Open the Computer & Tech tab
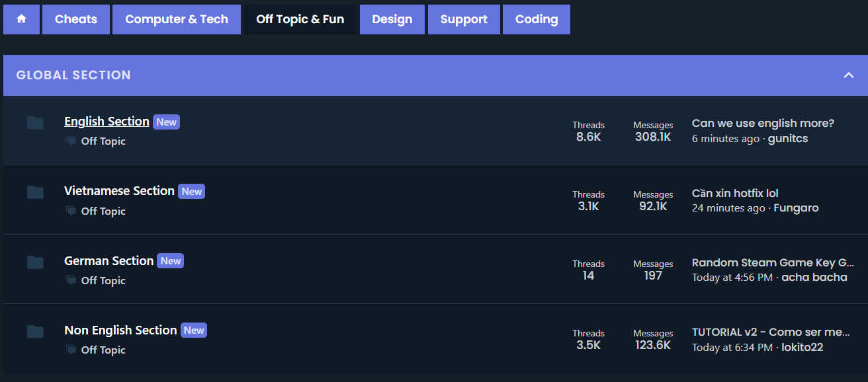This screenshot has width=868, height=382. point(177,19)
